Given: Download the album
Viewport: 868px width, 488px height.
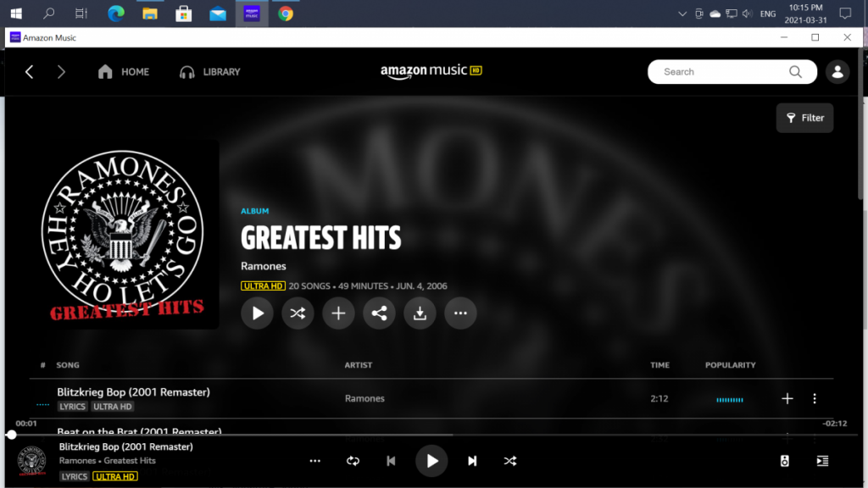Looking at the screenshot, I should (420, 313).
